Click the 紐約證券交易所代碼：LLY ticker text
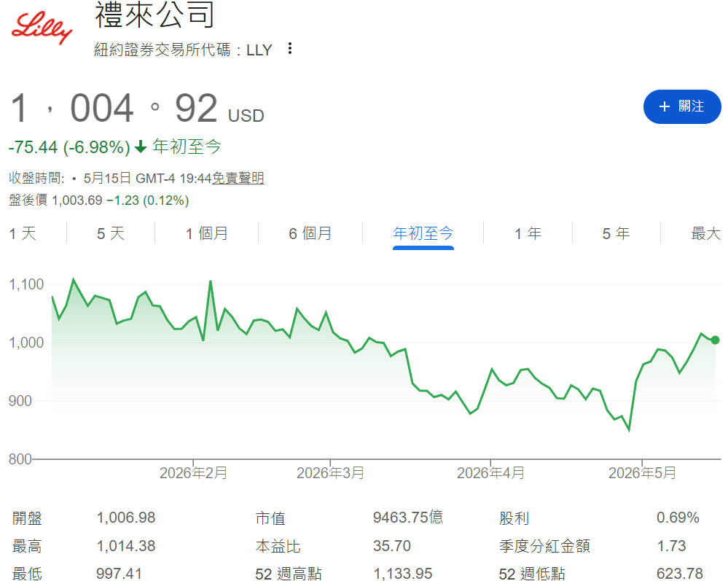The width and height of the screenshot is (728, 581). (x=183, y=50)
